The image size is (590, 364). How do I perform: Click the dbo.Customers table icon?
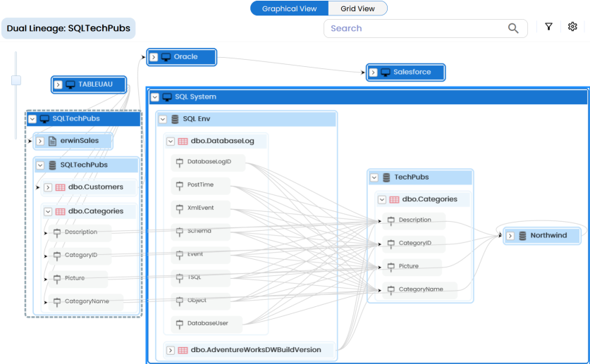60,187
